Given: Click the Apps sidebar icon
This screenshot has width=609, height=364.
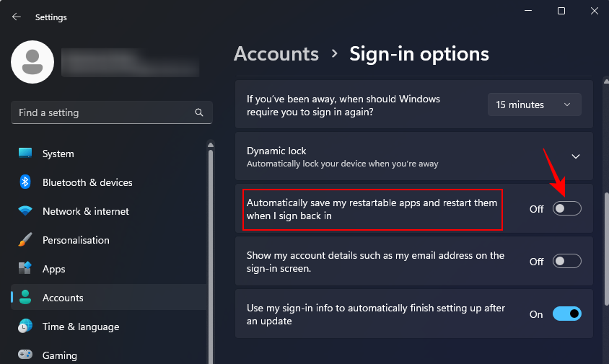Looking at the screenshot, I should [25, 269].
